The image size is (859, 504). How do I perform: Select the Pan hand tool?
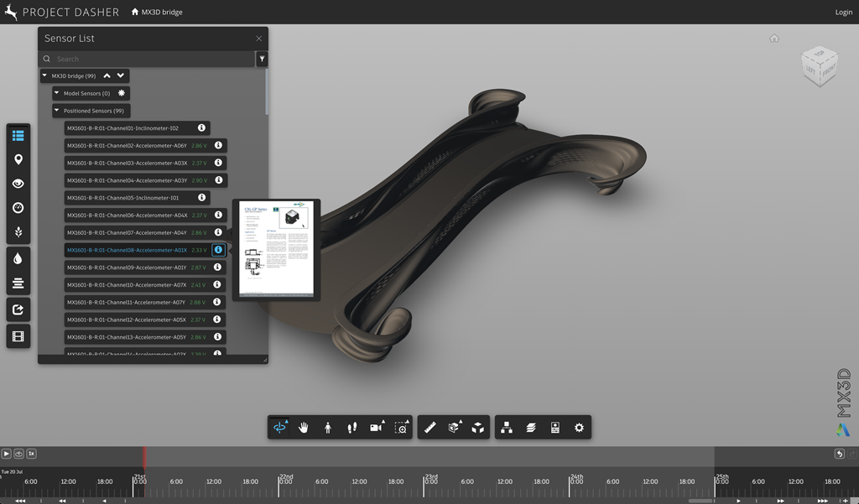[304, 428]
